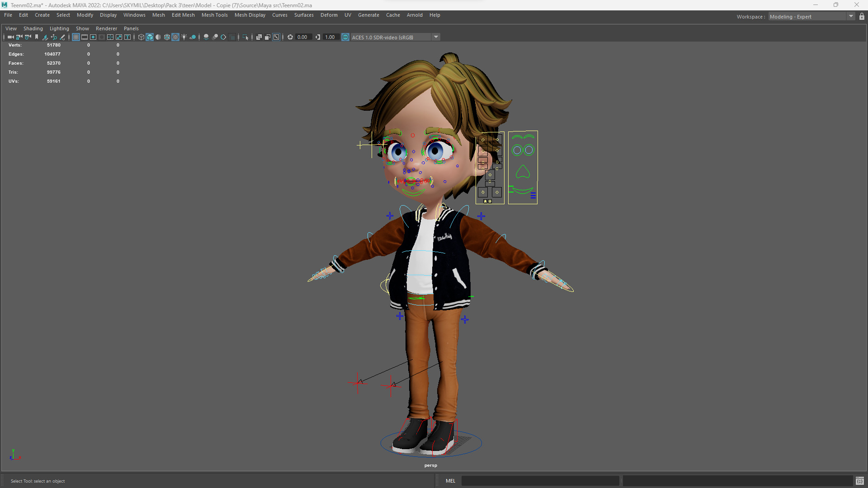Click the 2D Pan/Zoom icon
Image resolution: width=868 pixels, height=488 pixels.
54,37
